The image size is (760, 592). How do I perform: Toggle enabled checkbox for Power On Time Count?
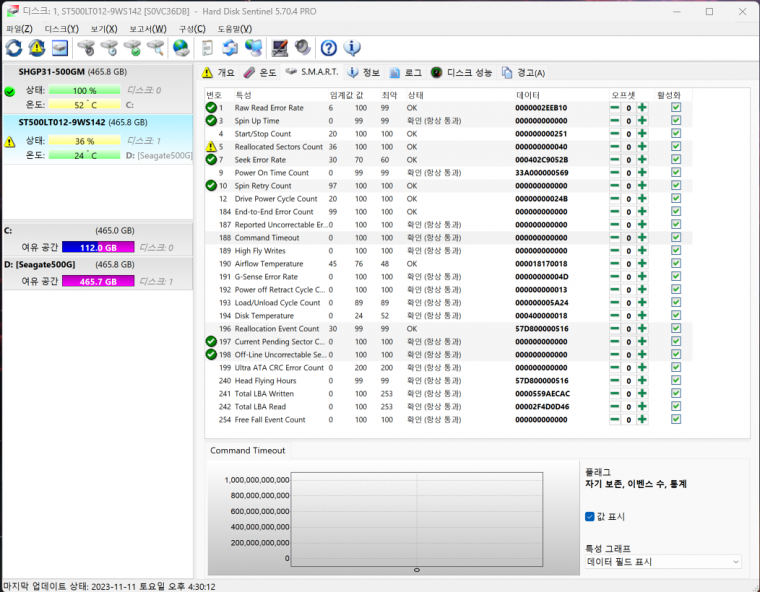[x=676, y=172]
